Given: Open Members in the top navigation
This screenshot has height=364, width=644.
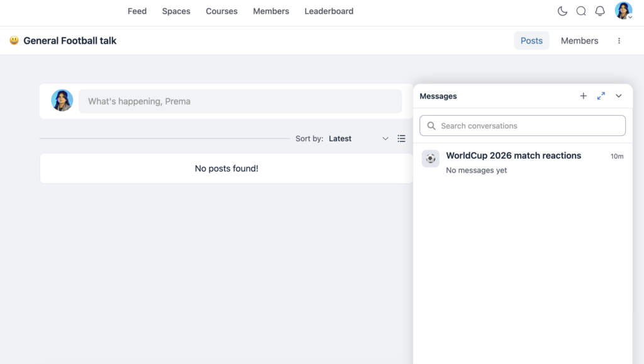Looking at the screenshot, I should pos(271,11).
